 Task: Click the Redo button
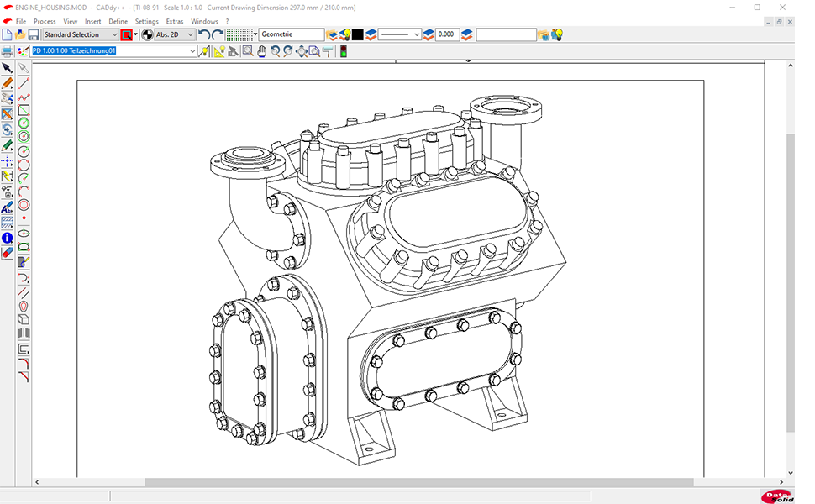[216, 34]
